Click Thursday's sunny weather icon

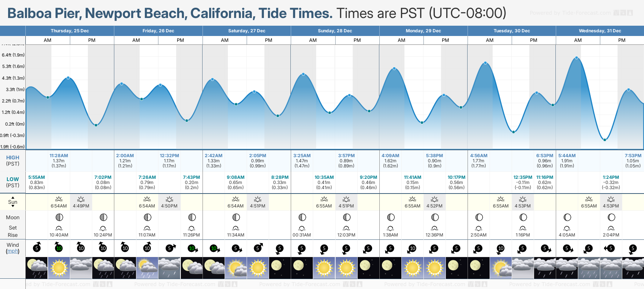click(59, 268)
